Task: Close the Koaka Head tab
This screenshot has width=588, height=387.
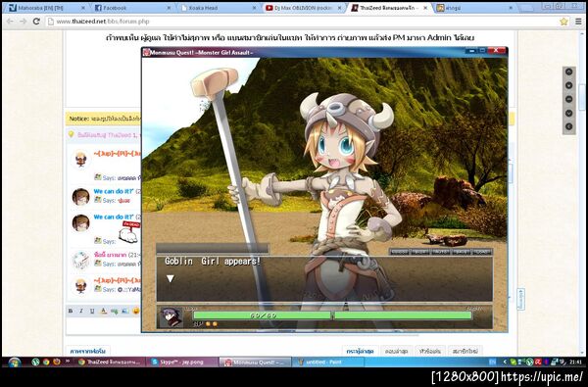Action: click(x=254, y=8)
